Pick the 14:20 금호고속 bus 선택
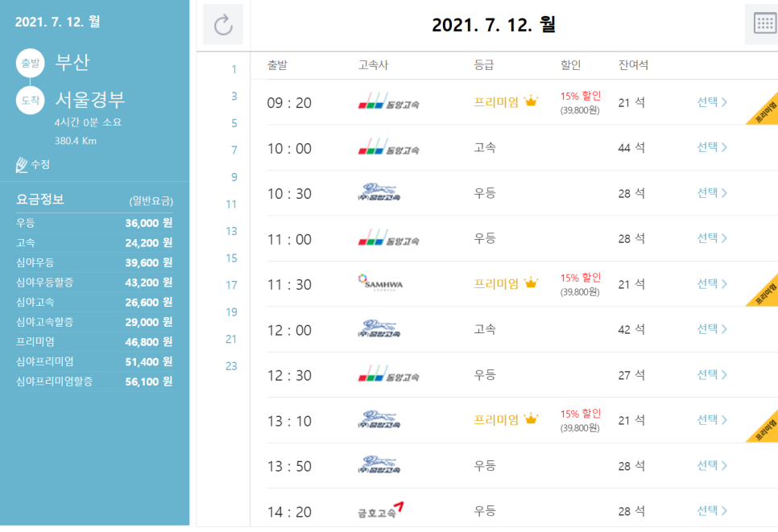Screen dimensions: 778x532 [712, 511]
